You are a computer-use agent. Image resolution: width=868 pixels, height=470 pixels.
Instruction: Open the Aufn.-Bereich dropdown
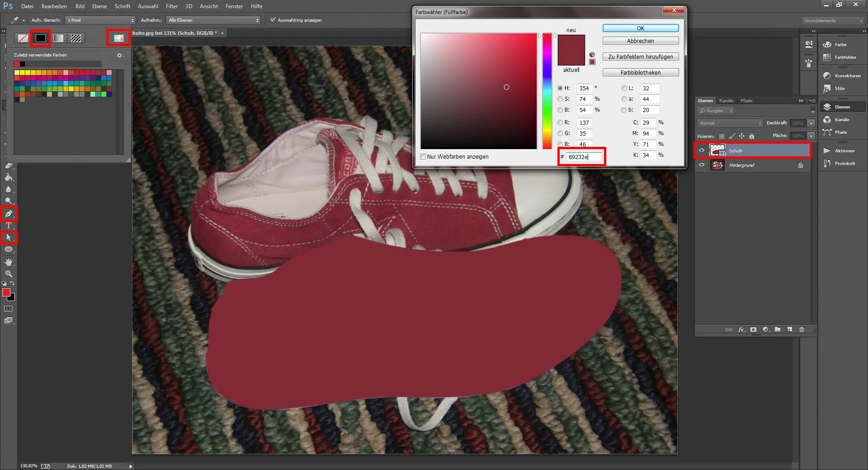click(100, 20)
